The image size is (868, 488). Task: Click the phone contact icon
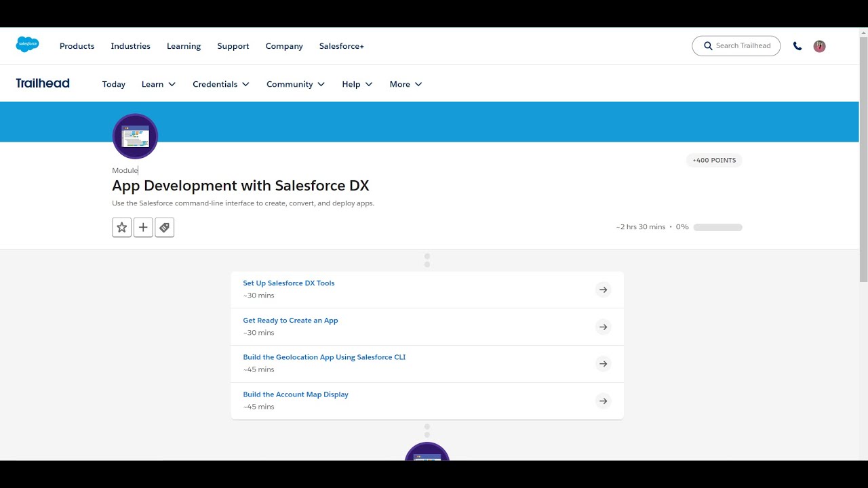(x=797, y=46)
